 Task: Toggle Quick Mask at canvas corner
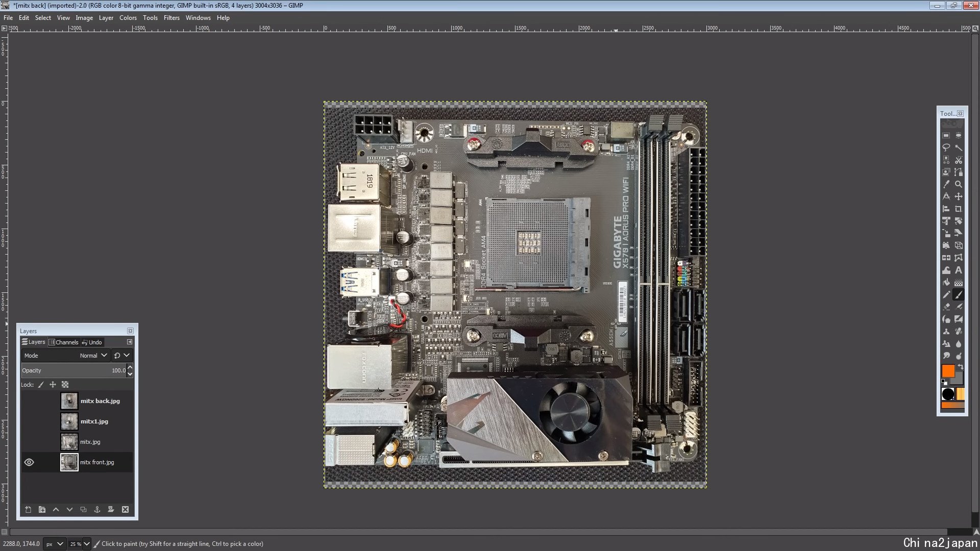[x=4, y=532]
